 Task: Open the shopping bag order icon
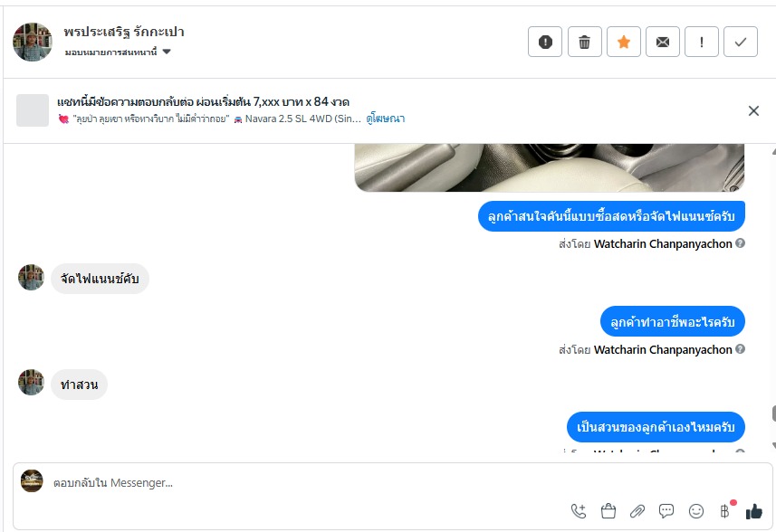608,511
